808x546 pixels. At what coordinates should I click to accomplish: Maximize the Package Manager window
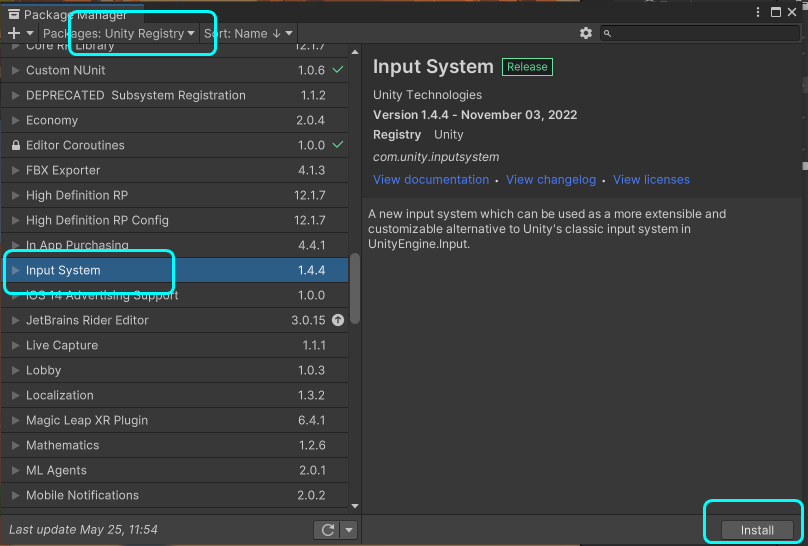[x=776, y=12]
